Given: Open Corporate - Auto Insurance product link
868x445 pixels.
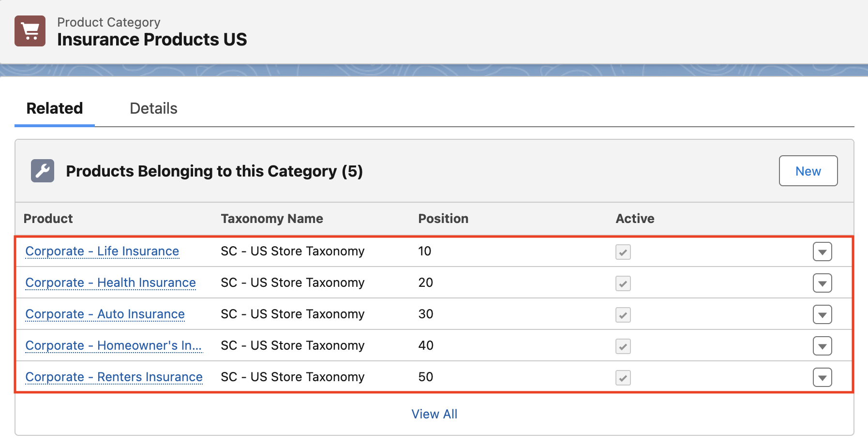Looking at the screenshot, I should [x=105, y=314].
